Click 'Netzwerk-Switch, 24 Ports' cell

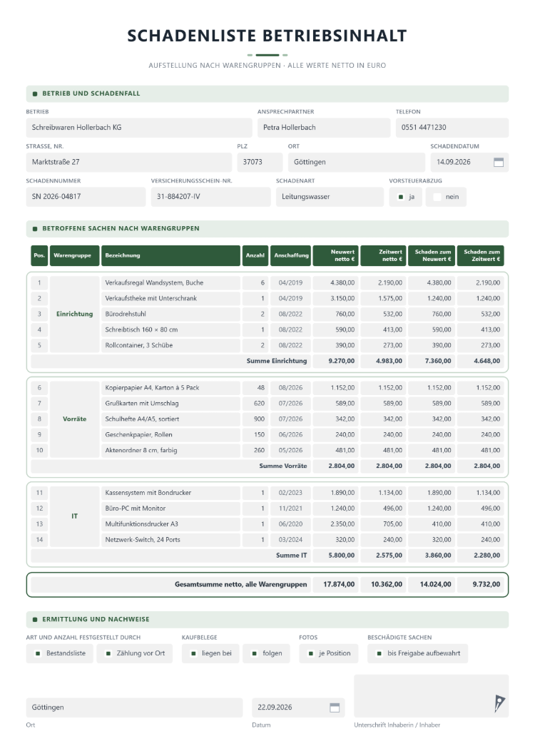(x=170, y=540)
